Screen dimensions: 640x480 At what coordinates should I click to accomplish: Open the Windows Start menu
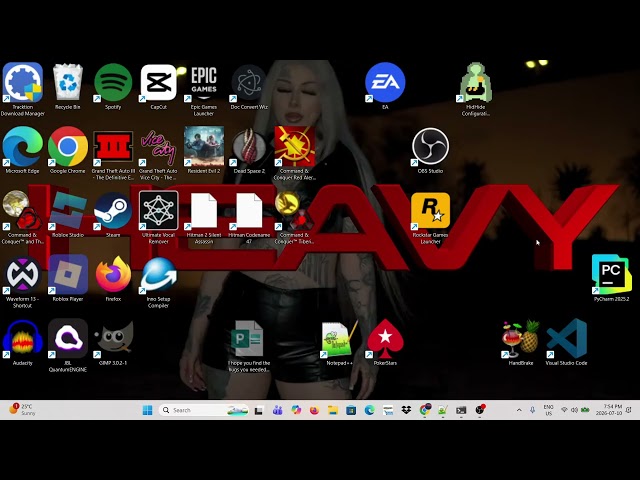click(147, 410)
